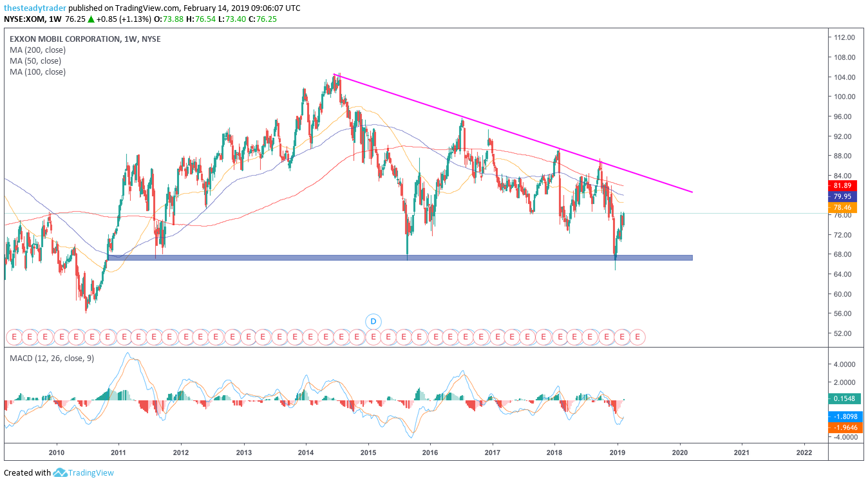Click the 2014 year label on time axis

(x=306, y=452)
